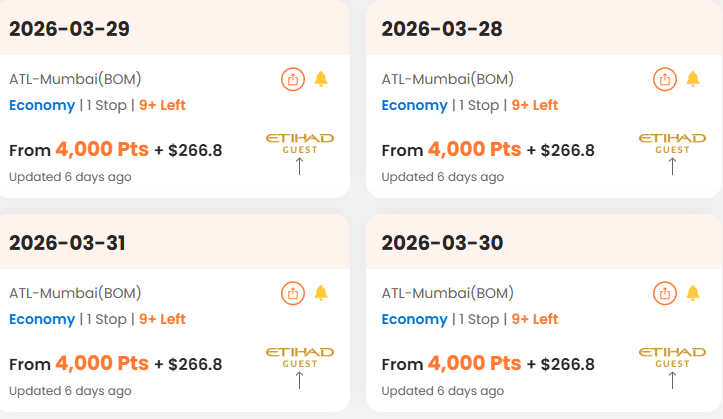Click 4,000 Pts price on 2026-03-30 card

click(474, 364)
